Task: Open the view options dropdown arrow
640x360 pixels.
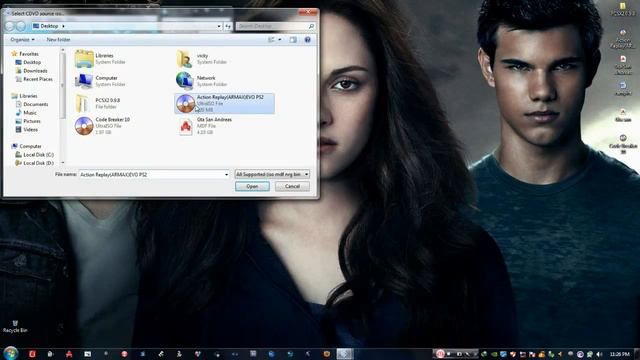Action: click(280, 40)
